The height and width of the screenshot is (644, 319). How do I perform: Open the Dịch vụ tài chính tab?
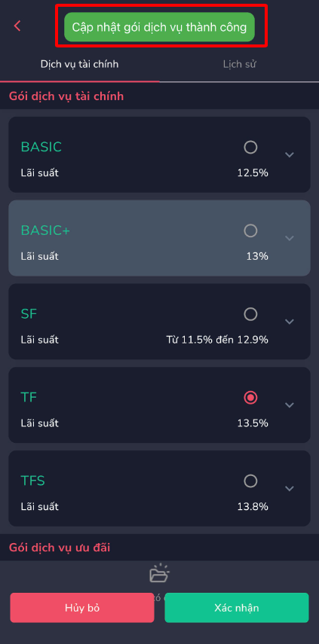pos(80,65)
